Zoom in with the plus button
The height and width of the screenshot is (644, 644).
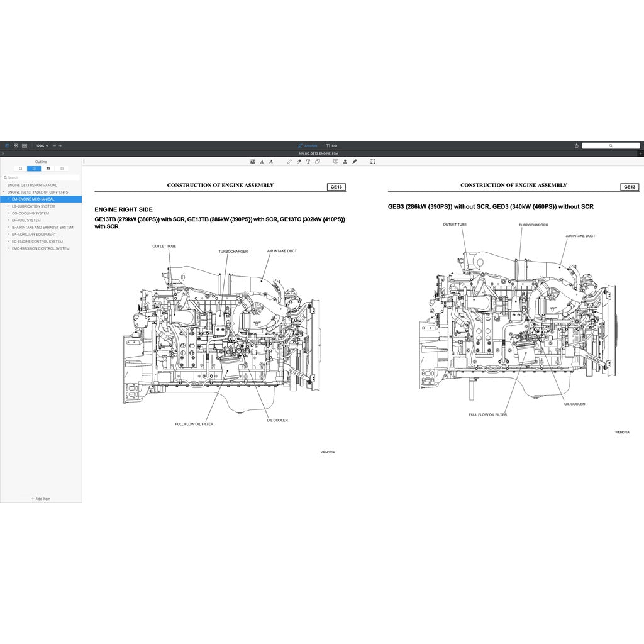tap(60, 145)
